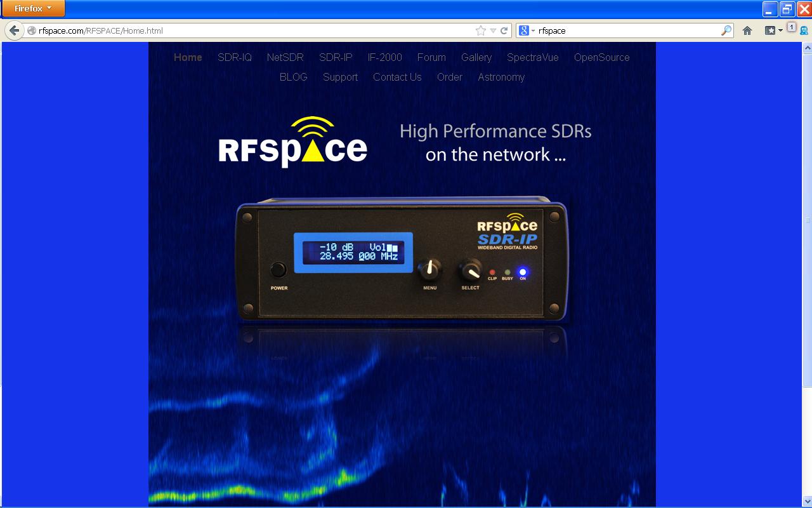Run the search with the magnifier icon
Viewport: 812px width, 508px height.
[726, 30]
